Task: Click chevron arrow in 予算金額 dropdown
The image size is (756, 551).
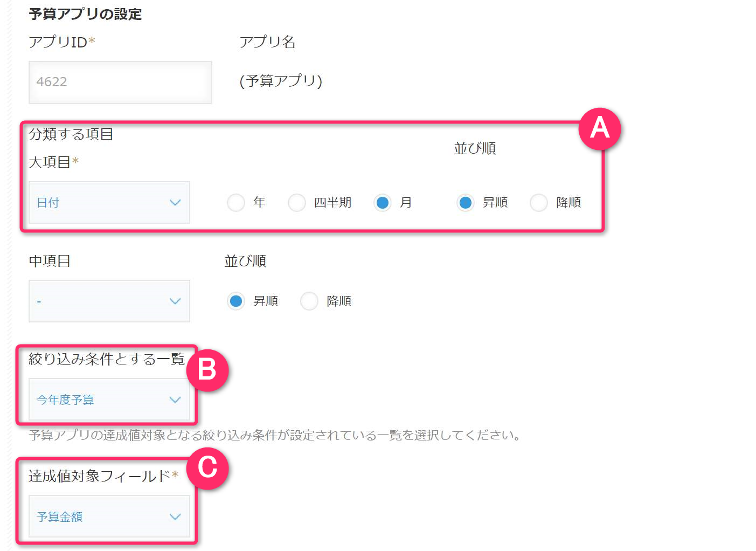Action: tap(175, 516)
